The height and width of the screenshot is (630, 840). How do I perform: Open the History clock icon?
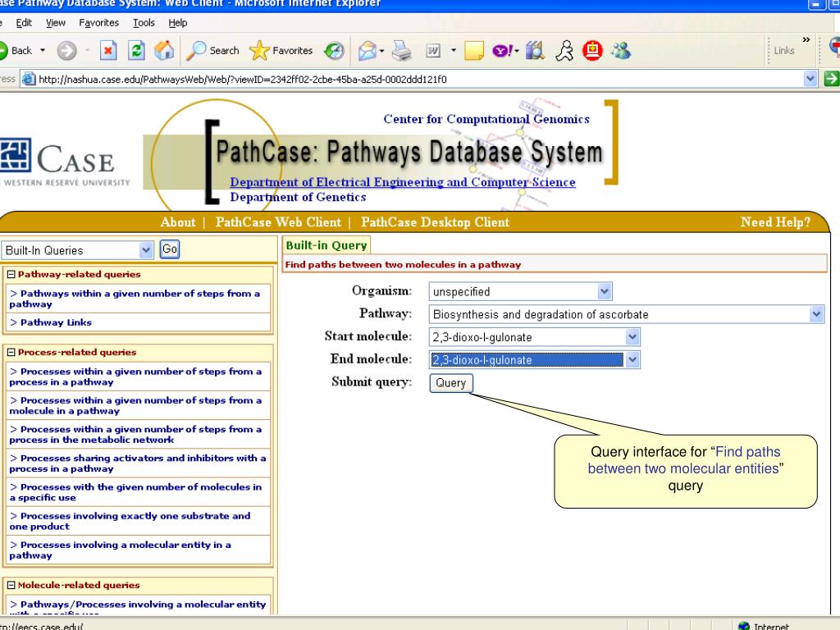point(335,51)
